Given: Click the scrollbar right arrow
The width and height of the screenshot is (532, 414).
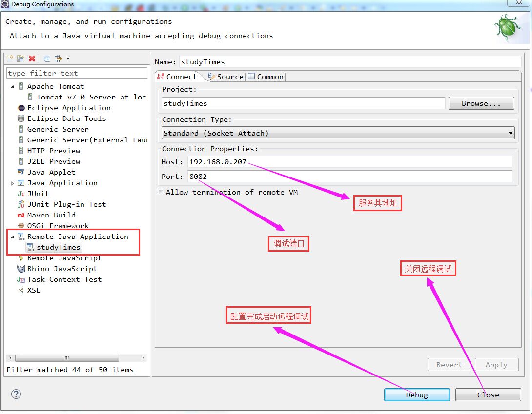Looking at the screenshot, I should pos(143,358).
